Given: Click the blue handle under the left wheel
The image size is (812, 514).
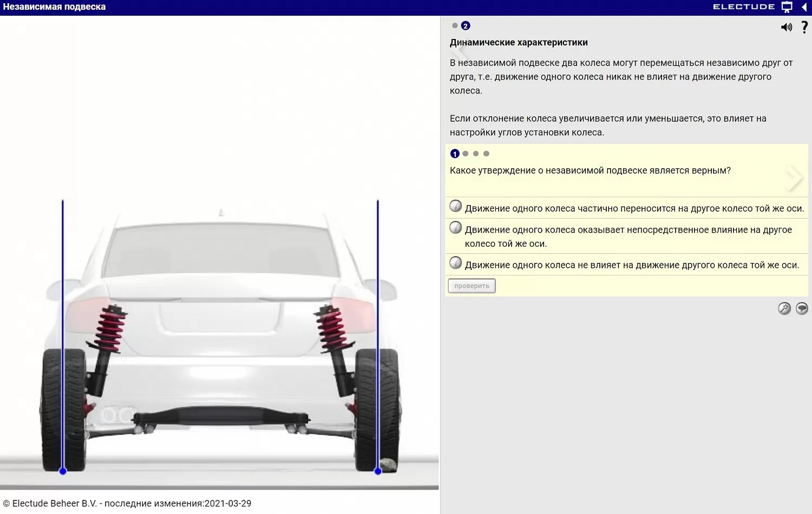Looking at the screenshot, I should 63,471.
